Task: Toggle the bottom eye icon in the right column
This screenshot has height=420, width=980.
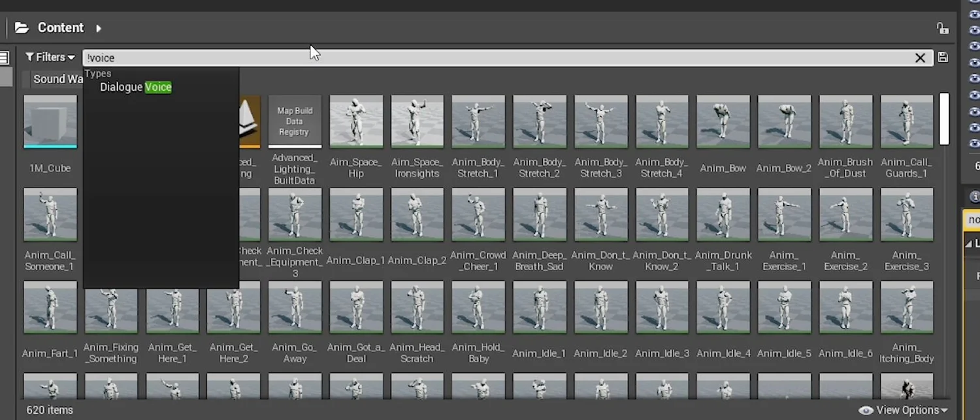Action: point(973,144)
